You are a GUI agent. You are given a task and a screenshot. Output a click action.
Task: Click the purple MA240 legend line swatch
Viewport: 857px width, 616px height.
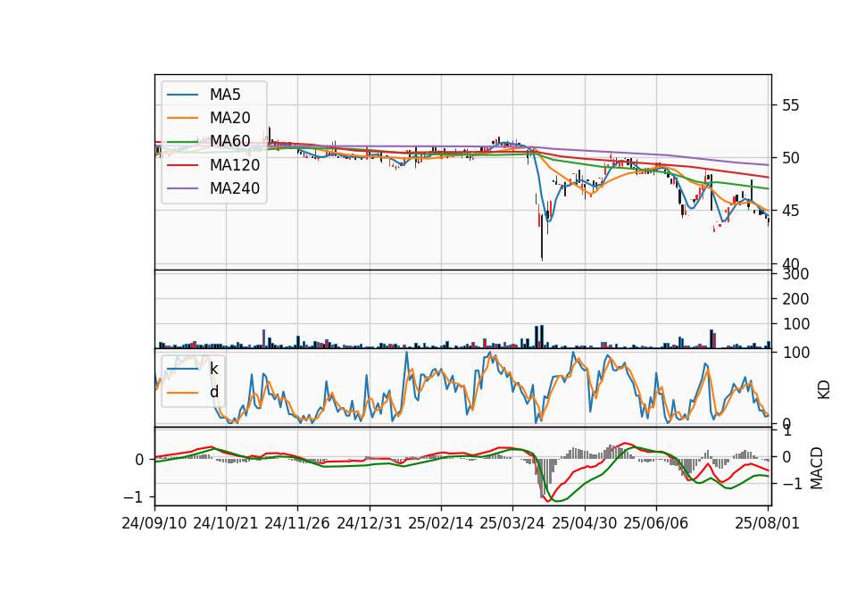tap(182, 188)
